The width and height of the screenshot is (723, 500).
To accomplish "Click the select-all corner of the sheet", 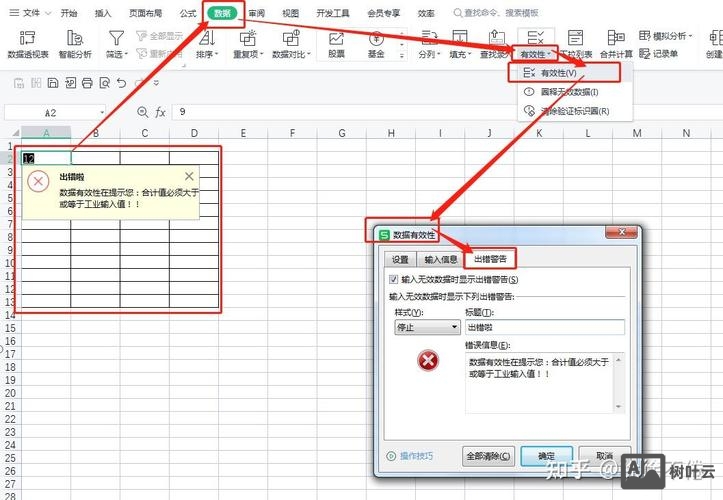I will coord(15,133).
